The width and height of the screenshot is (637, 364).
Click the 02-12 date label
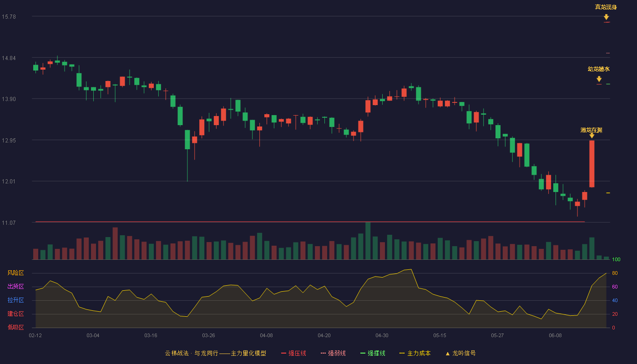(35, 335)
